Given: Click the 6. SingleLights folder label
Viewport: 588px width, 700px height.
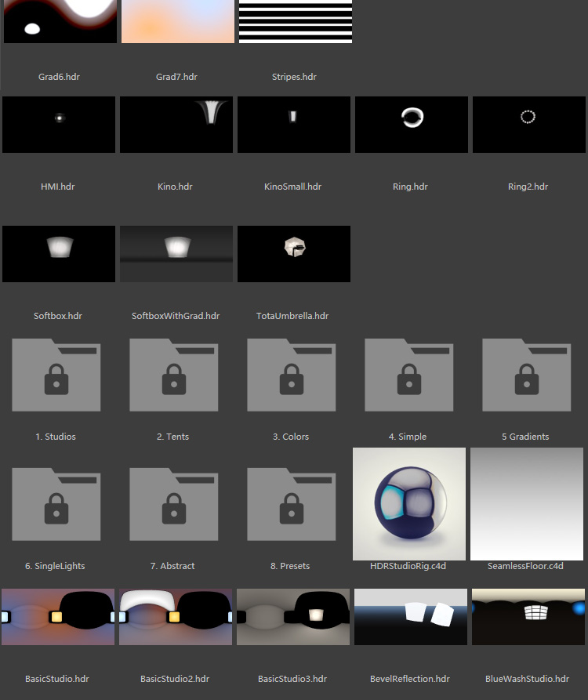Looking at the screenshot, I should 55,566.
